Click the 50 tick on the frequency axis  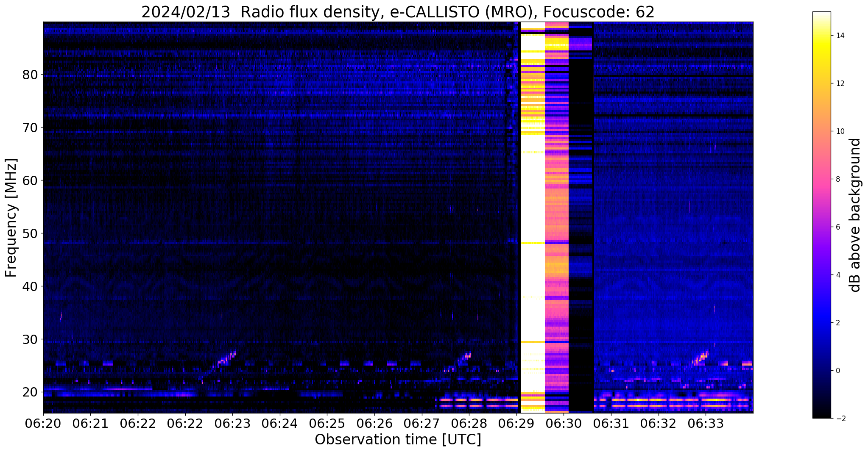click(x=30, y=233)
